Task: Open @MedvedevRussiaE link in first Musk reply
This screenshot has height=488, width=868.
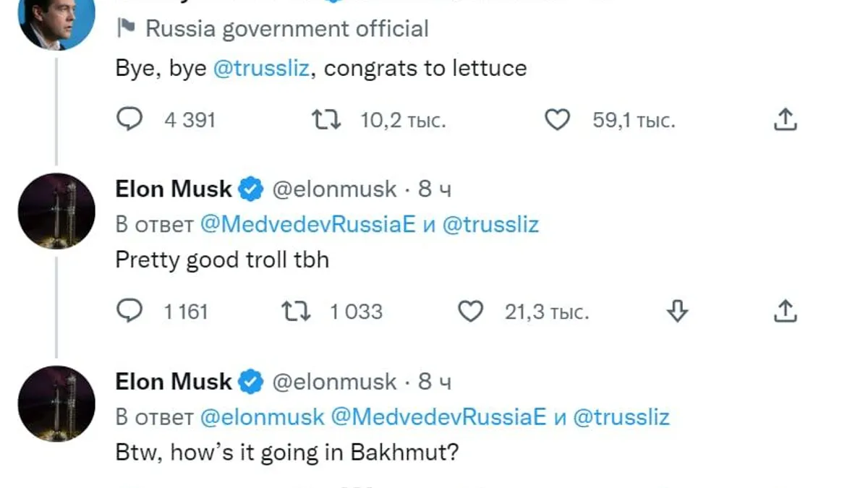Action: pyautogui.click(x=307, y=224)
